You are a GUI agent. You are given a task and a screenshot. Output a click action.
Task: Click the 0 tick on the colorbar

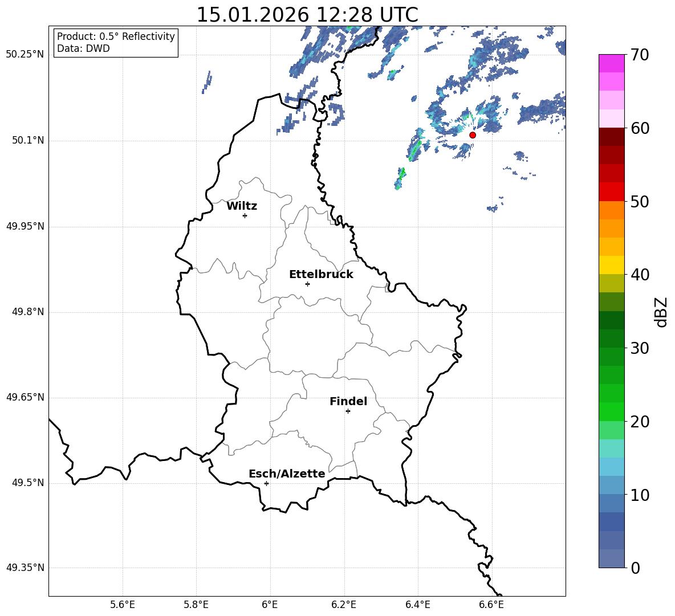pos(635,568)
